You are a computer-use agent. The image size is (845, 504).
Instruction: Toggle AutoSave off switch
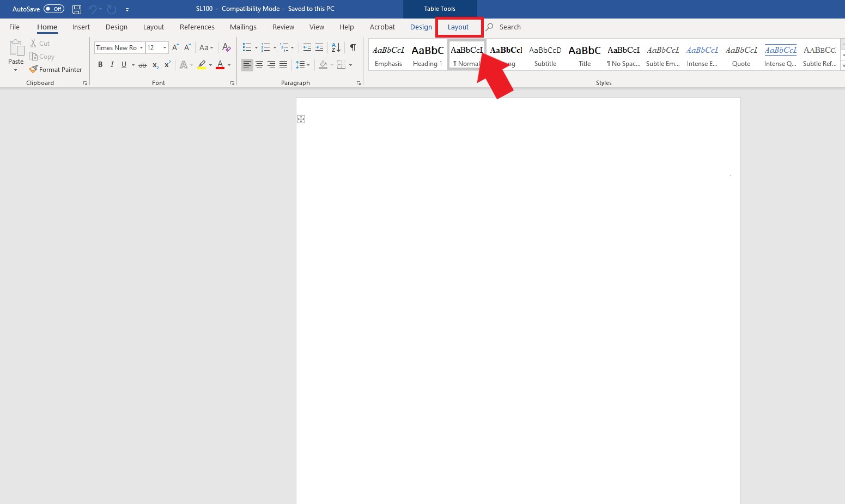tap(53, 9)
